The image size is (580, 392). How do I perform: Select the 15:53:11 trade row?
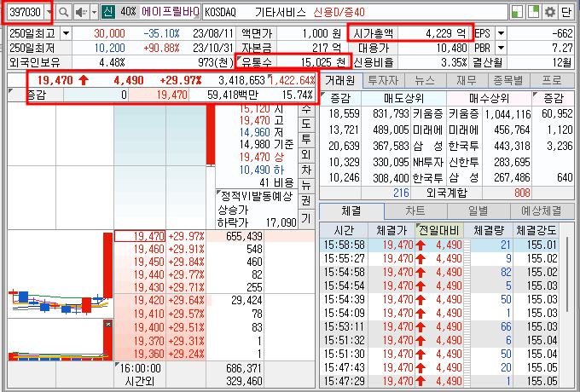pyautogui.click(x=439, y=326)
